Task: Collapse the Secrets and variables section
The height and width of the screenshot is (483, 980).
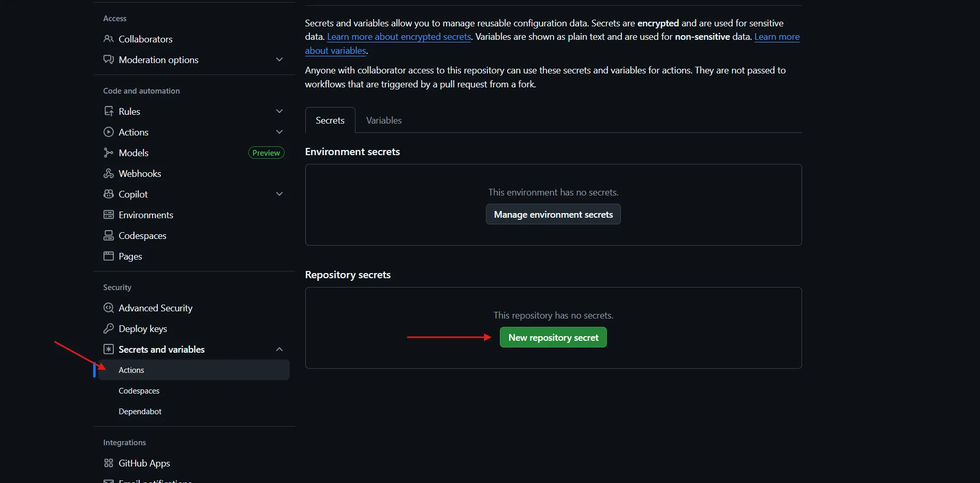Action: 279,349
